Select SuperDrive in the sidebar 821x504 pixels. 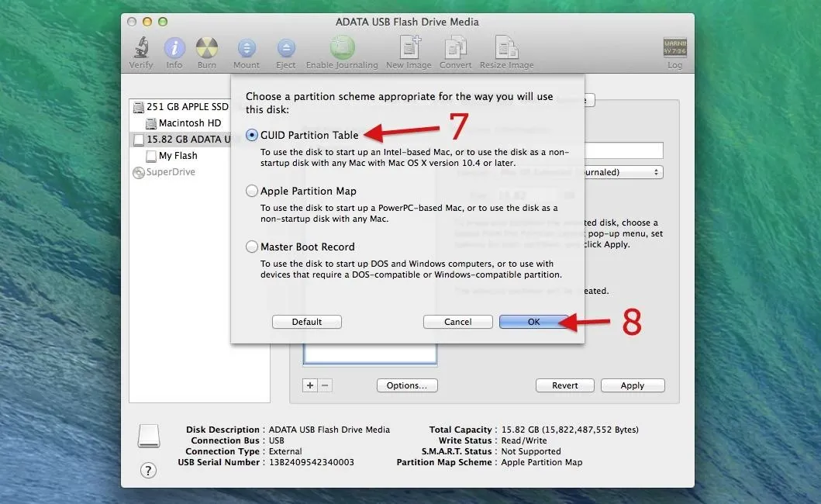(164, 172)
